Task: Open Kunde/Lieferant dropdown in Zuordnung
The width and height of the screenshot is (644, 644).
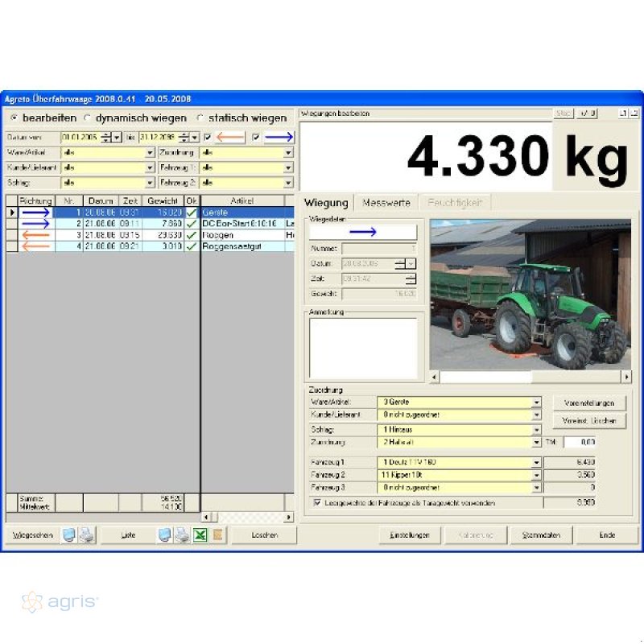Action: pyautogui.click(x=536, y=415)
